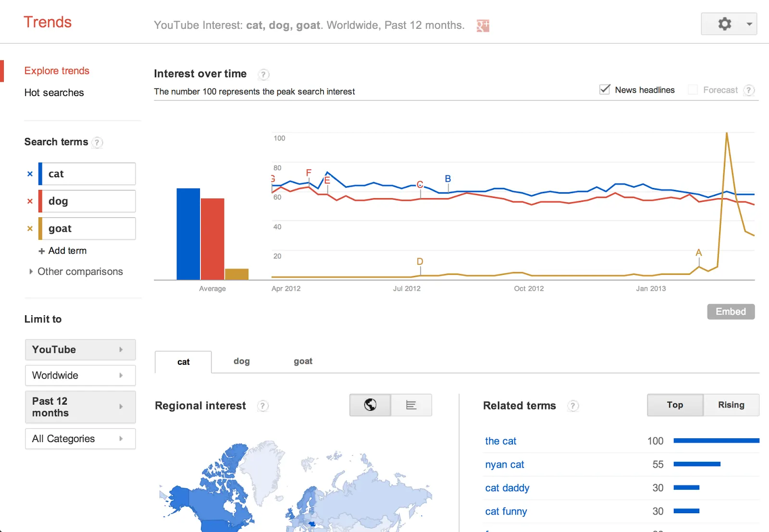
Task: Click news headline marker A on the chart
Action: [x=698, y=252]
